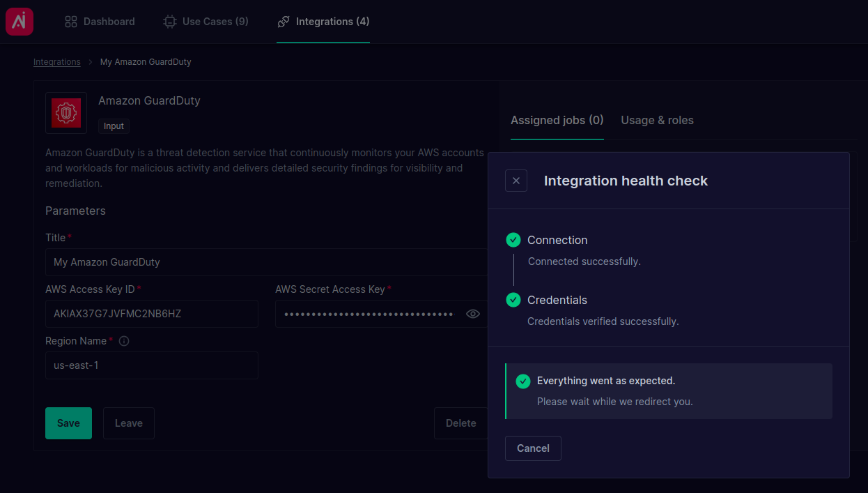
Task: Click the Leave button
Action: [x=129, y=423]
